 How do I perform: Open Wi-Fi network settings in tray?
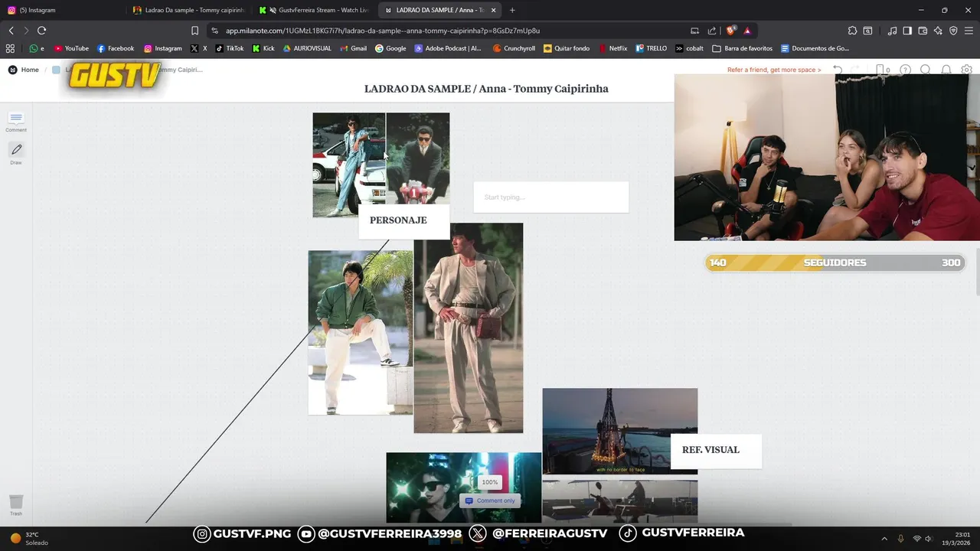(x=916, y=538)
